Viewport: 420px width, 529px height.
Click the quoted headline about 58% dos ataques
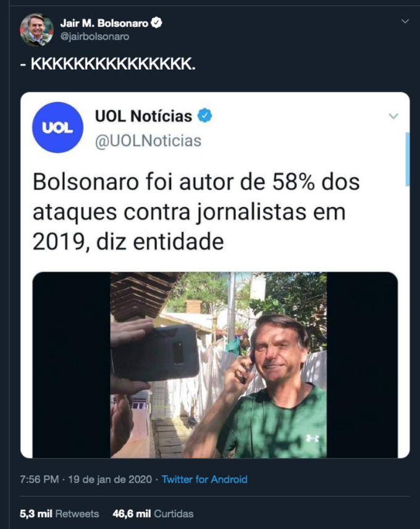tap(196, 212)
